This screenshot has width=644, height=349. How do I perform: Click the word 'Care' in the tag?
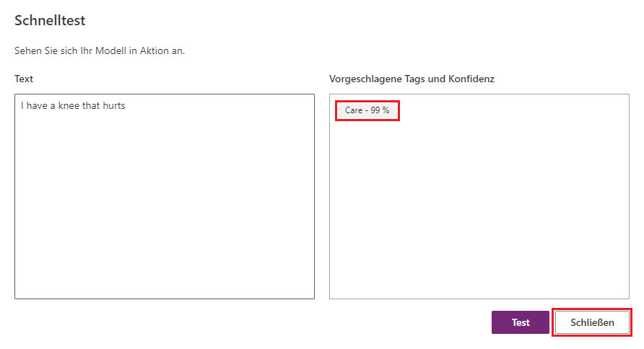click(354, 110)
